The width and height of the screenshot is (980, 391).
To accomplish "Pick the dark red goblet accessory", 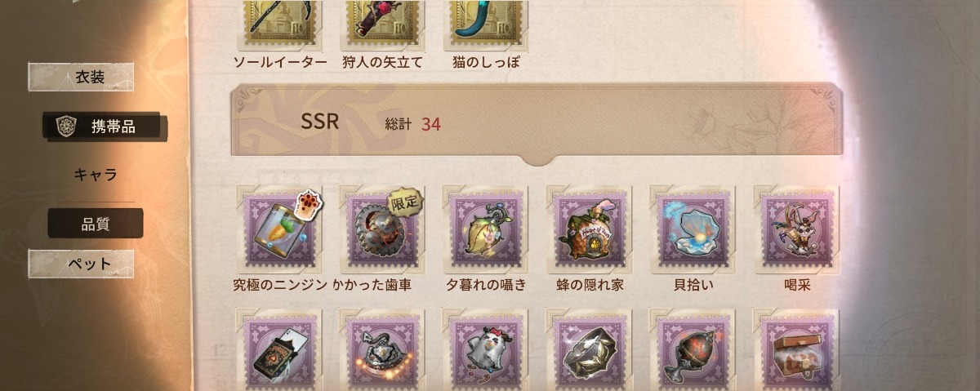I will click(x=693, y=349).
